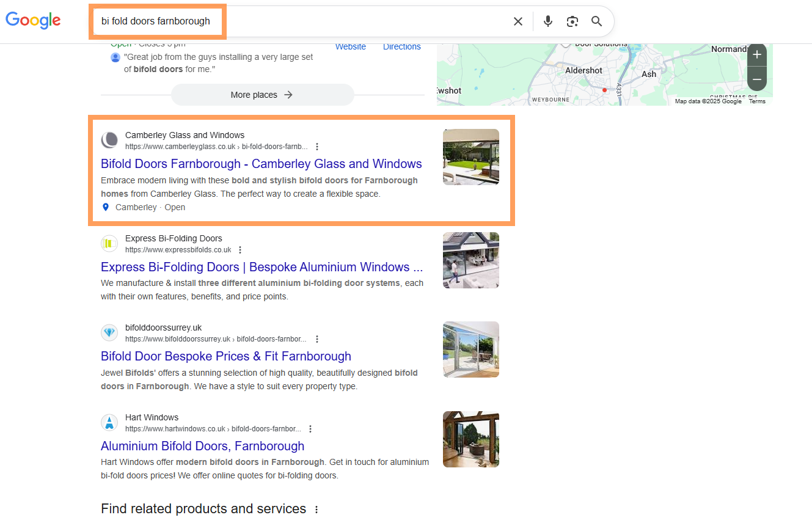Zoom in on the map
The image size is (812, 523).
pyautogui.click(x=757, y=54)
